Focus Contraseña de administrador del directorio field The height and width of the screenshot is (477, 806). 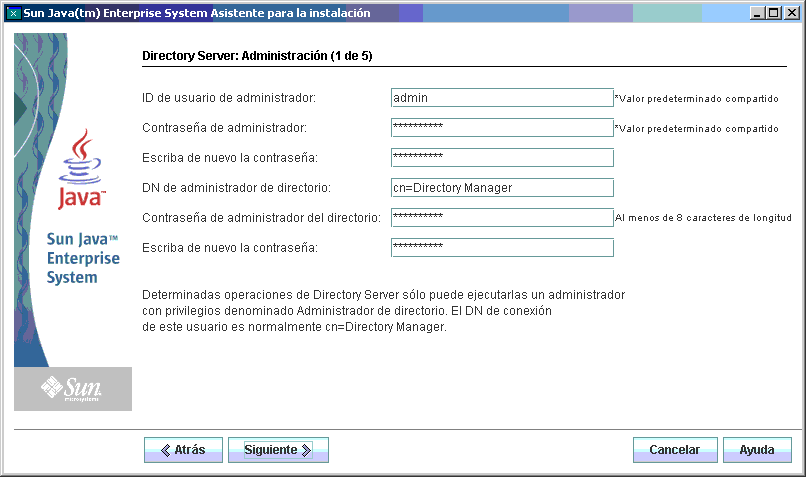pyautogui.click(x=502, y=217)
